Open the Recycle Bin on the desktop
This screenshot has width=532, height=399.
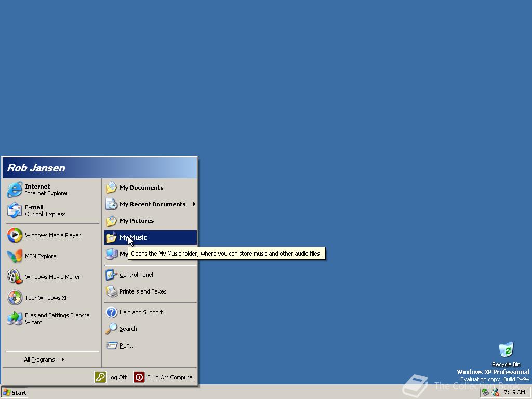point(506,350)
